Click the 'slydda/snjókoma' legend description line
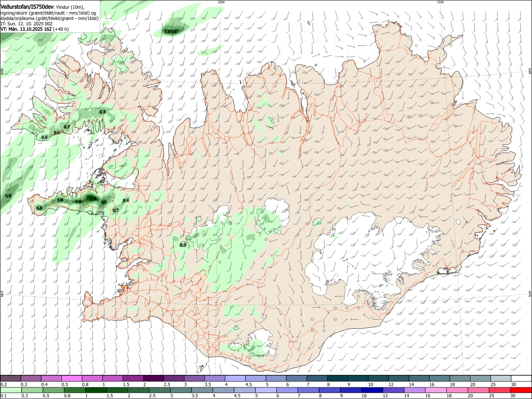Image resolution: width=532 pixels, height=399 pixels. click(49, 18)
